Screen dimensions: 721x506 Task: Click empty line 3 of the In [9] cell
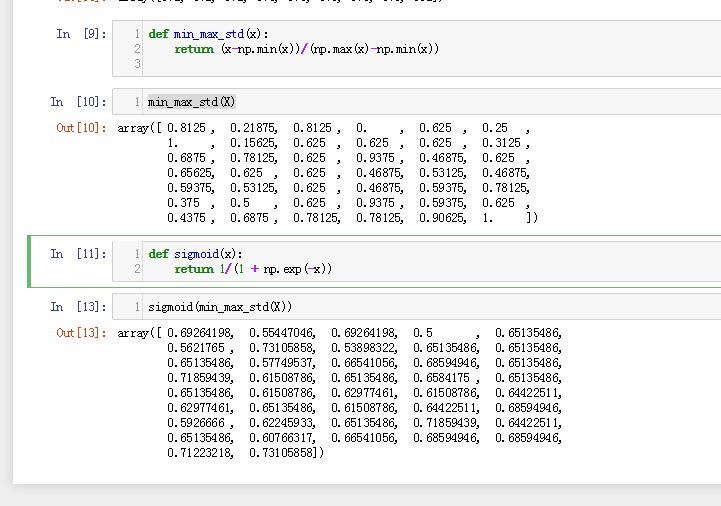point(300,63)
